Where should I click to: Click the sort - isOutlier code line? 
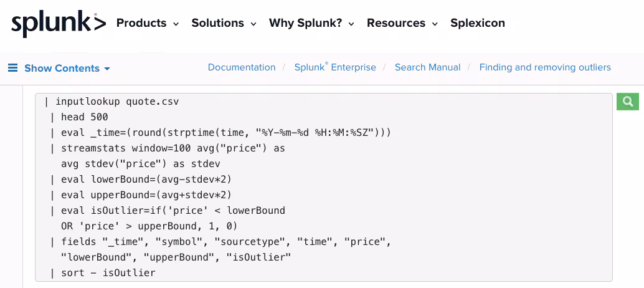pos(108,272)
